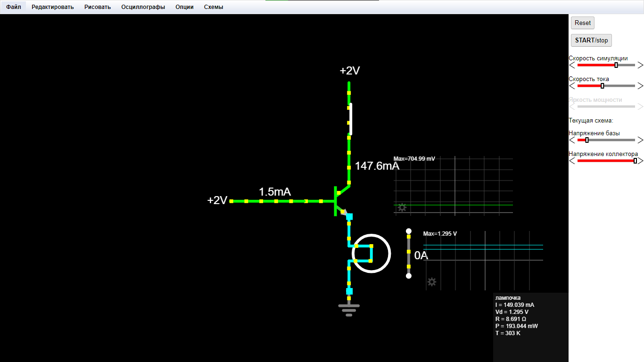Increase Напряжение коллектора with right arrow
The width and height of the screenshot is (644, 362).
[640, 161]
